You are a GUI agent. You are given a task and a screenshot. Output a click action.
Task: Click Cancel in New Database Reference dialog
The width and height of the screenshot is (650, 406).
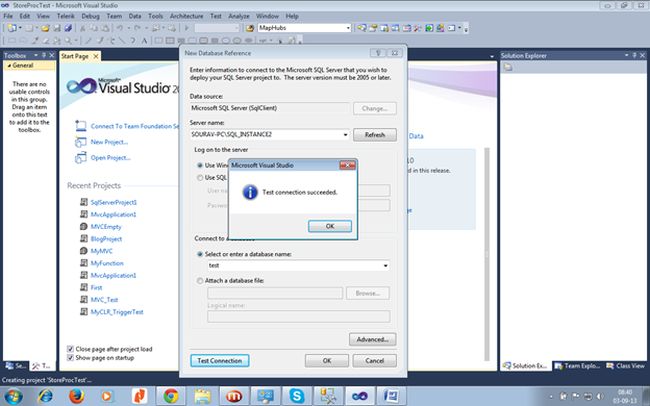pos(374,361)
